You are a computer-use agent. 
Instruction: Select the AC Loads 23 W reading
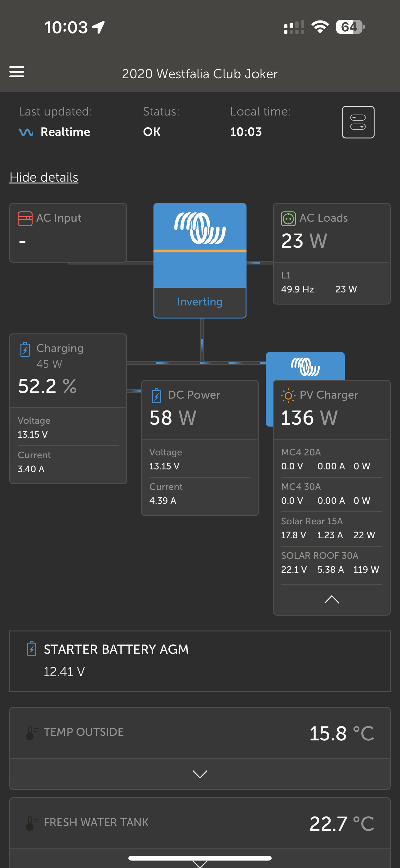pyautogui.click(x=304, y=241)
